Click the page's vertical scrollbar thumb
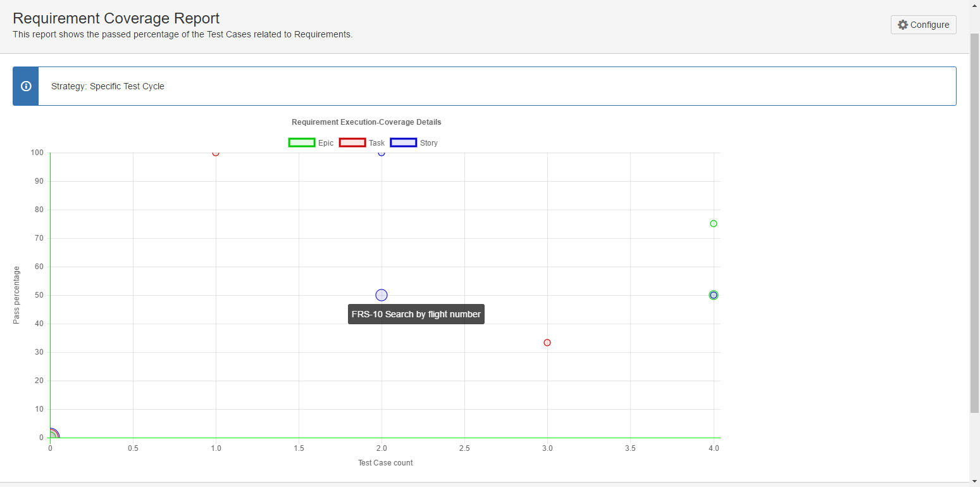 tap(974, 222)
